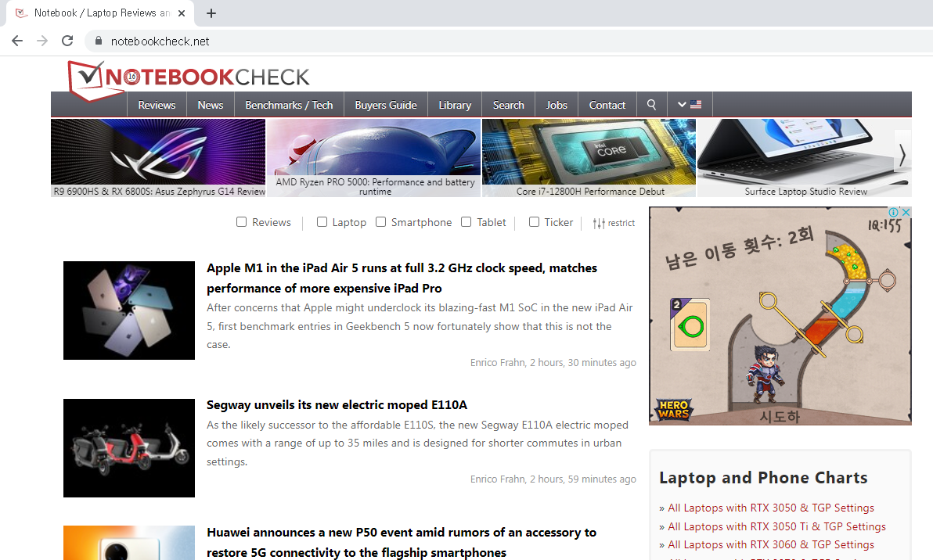
Task: Click the browser back arrow
Action: [x=17, y=41]
